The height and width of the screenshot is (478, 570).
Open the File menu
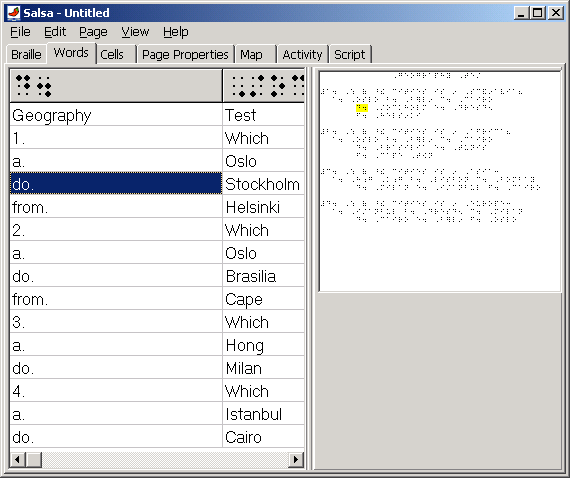pos(20,32)
